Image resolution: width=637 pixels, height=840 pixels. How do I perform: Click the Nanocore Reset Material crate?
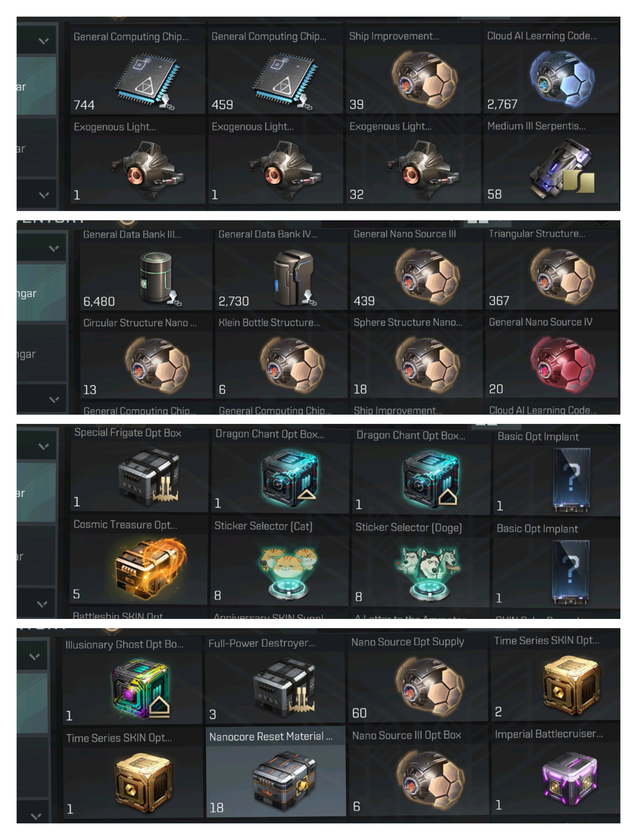276,772
